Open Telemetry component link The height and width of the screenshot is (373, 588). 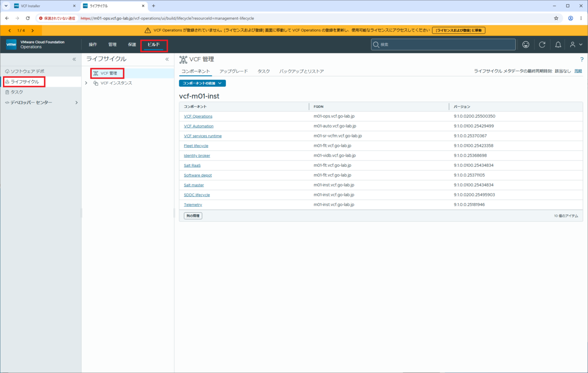(193, 205)
